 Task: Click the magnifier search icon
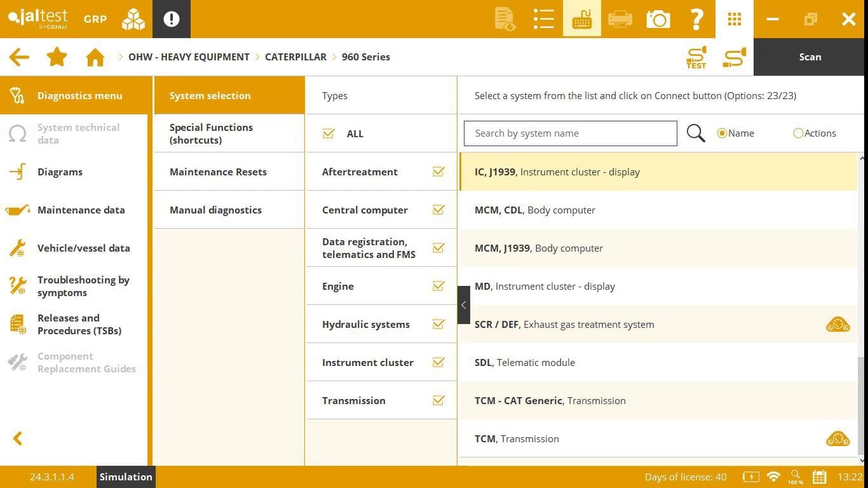tap(696, 133)
